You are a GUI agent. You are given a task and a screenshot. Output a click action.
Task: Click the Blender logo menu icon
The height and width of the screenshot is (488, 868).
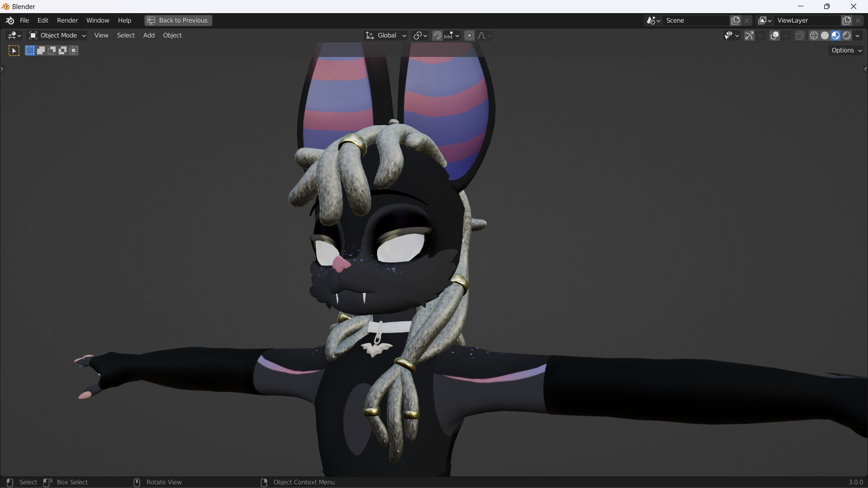point(10,20)
